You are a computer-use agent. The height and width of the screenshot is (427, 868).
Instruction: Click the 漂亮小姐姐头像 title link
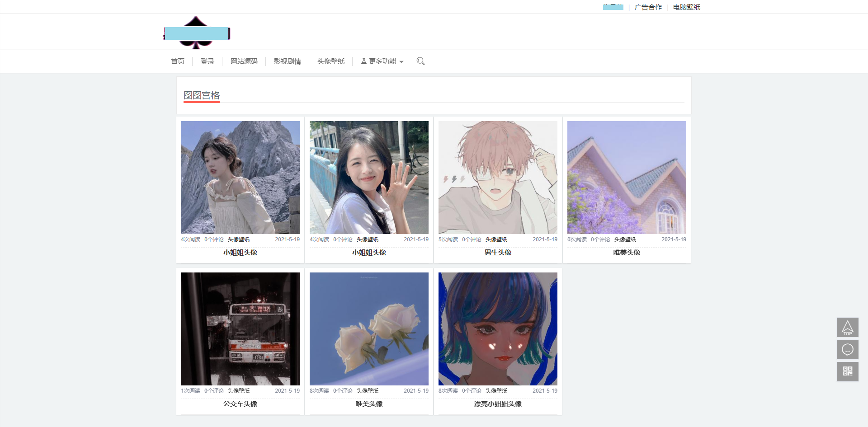[x=498, y=404]
